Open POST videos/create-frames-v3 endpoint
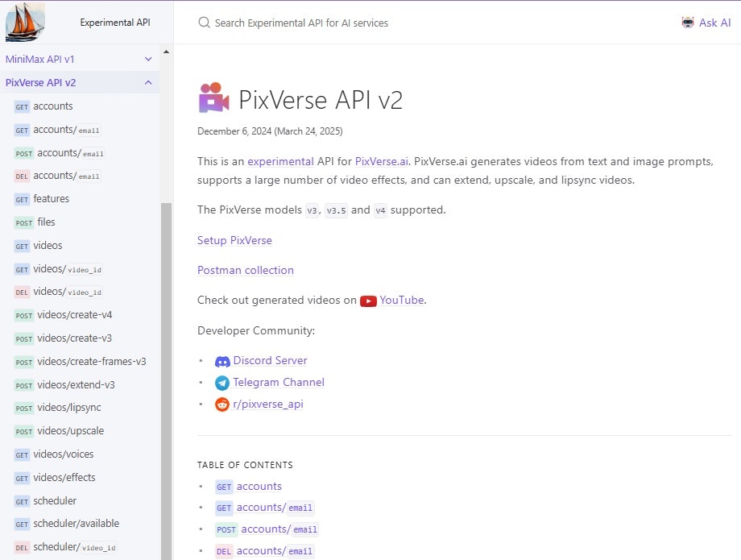The image size is (741, 560). point(81,362)
